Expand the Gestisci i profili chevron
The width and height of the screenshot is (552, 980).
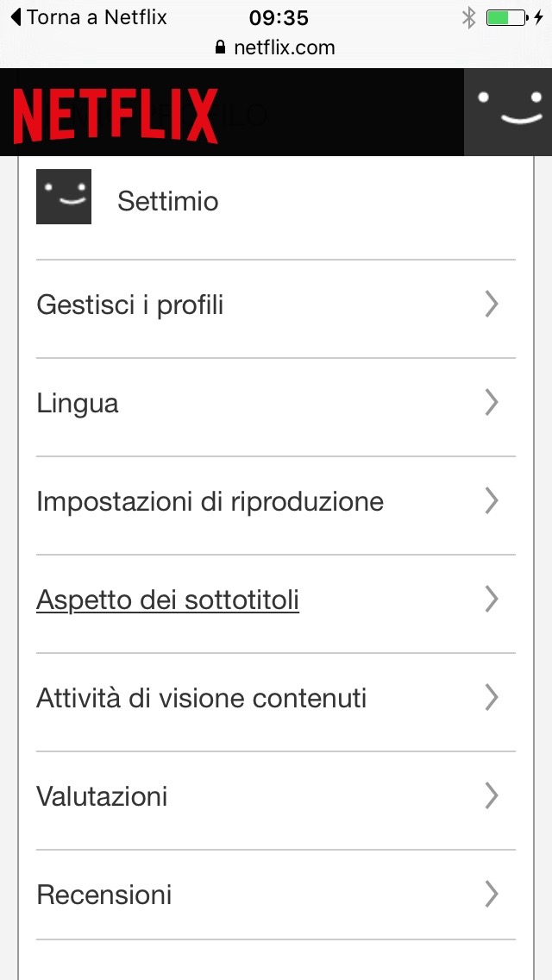(x=492, y=304)
